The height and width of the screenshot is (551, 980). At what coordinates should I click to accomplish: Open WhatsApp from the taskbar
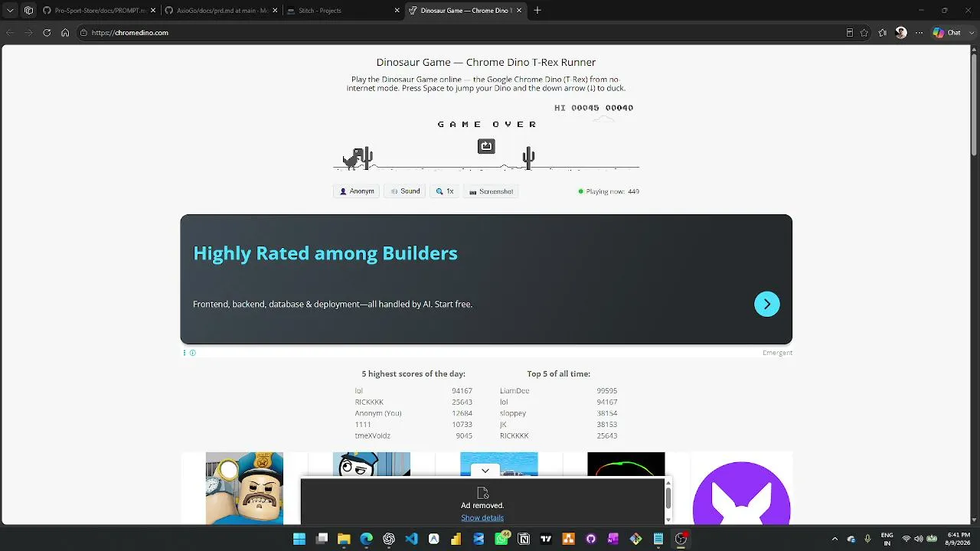pos(501,539)
